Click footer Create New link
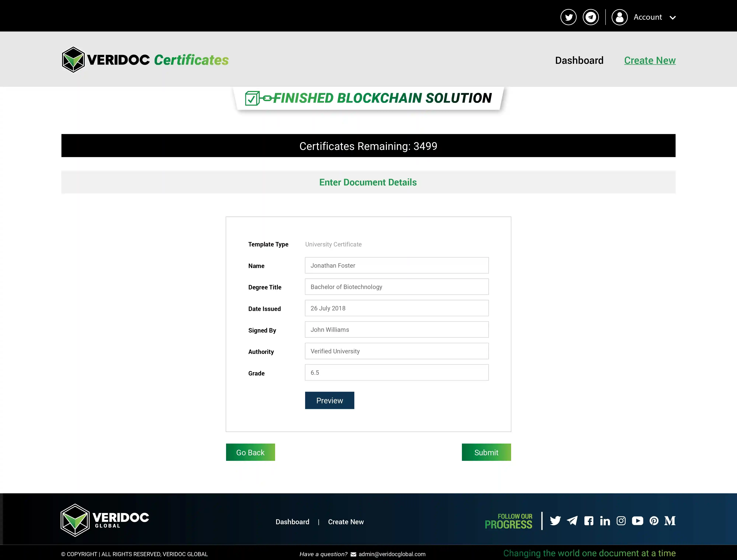The width and height of the screenshot is (737, 560). [x=345, y=522]
